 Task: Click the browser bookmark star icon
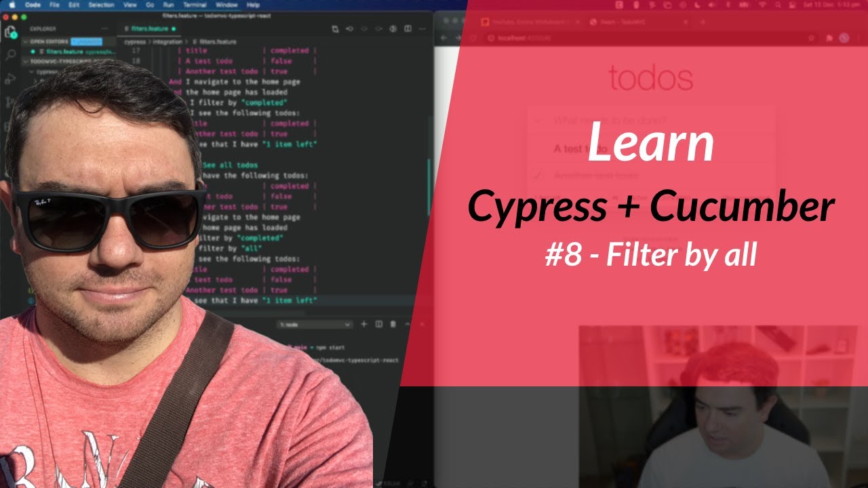tap(812, 38)
